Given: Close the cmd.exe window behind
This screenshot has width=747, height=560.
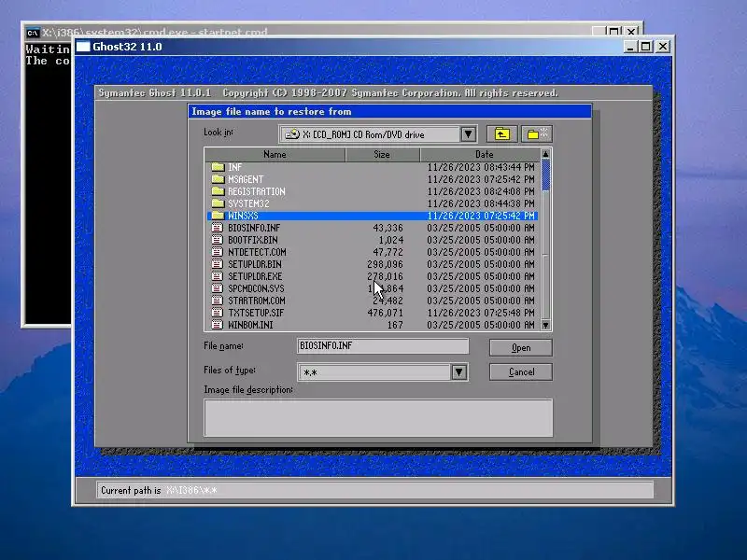Looking at the screenshot, I should coord(632,32).
